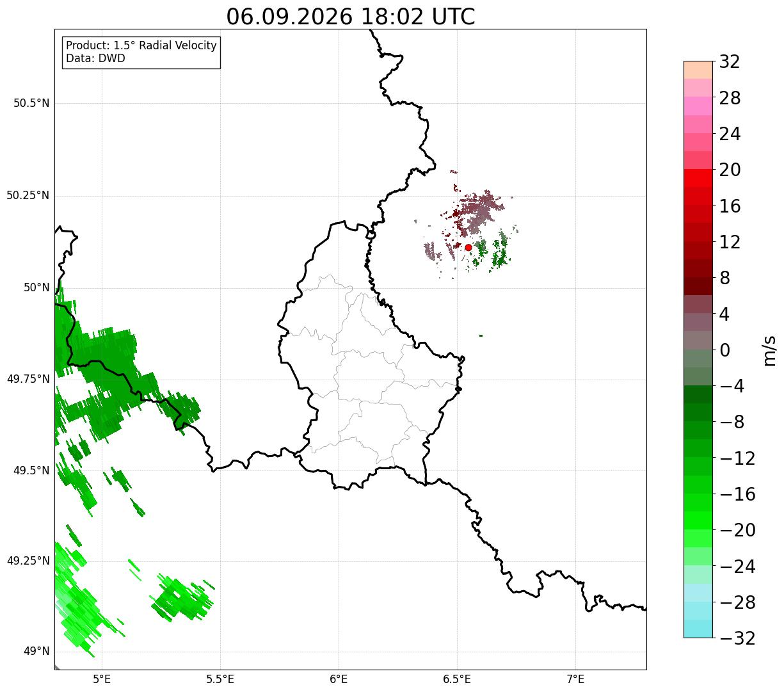The image size is (784, 692).
Task: Click the 50.25°N latitude tick label
Action: tap(28, 195)
